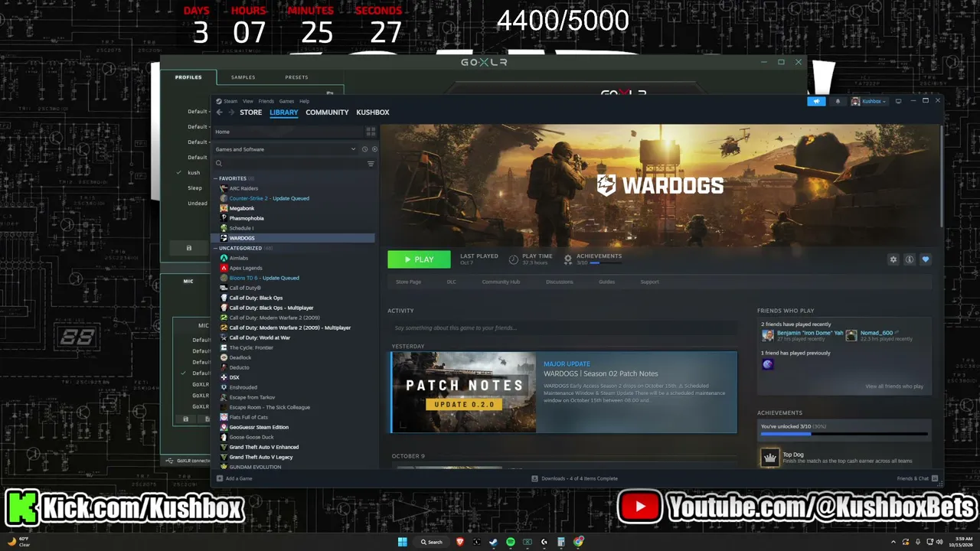This screenshot has height=551, width=980.
Task: Go back with Steam back arrow
Action: coord(219,112)
